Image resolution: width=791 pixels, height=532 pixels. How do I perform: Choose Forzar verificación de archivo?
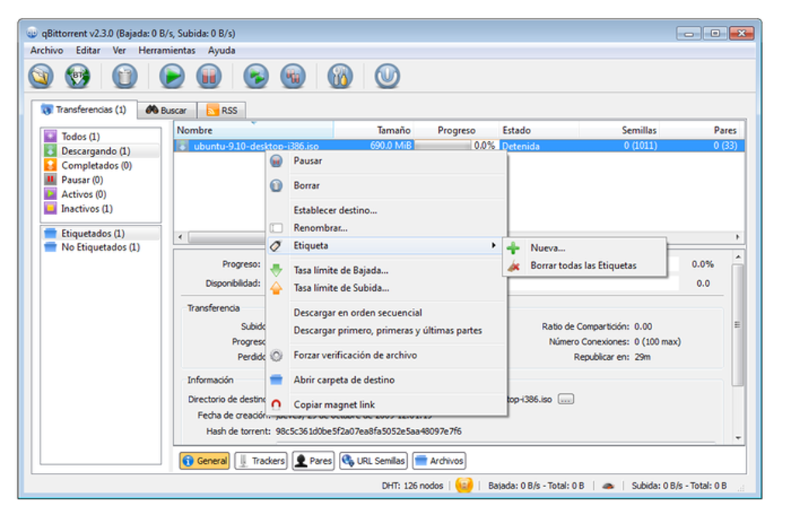click(x=386, y=355)
